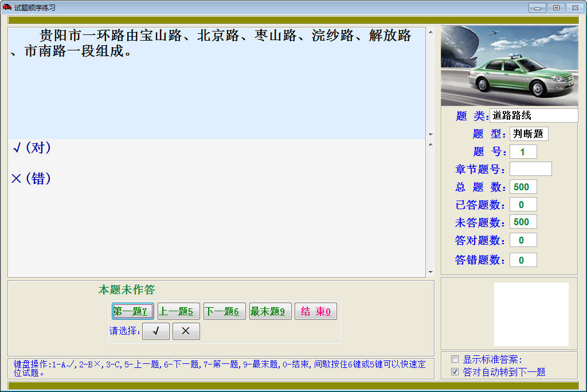
Task: Click the 题类 field showing 道路路线
Action: [534, 115]
